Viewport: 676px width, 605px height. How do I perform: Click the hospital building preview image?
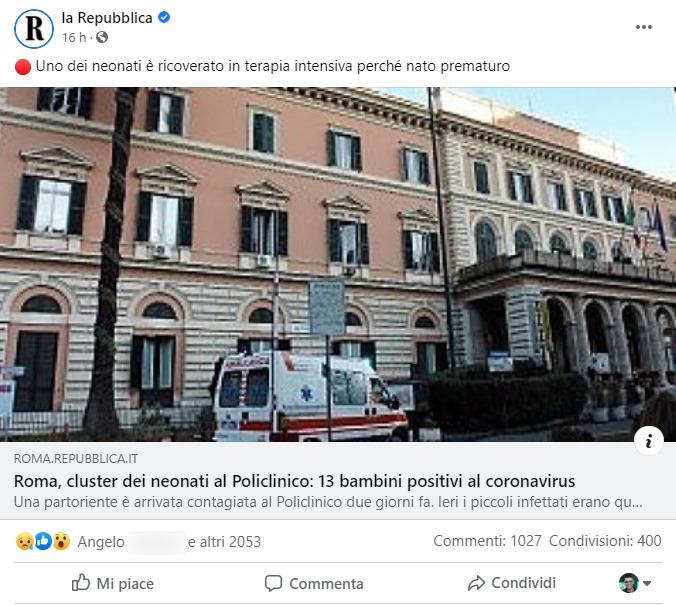[x=338, y=264]
